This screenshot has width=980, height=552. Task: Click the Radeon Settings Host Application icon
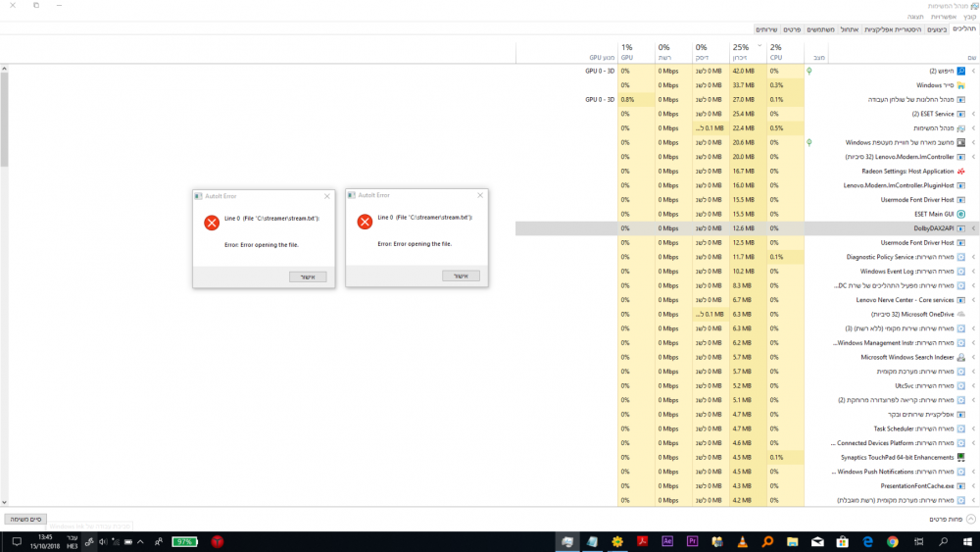pos(960,172)
